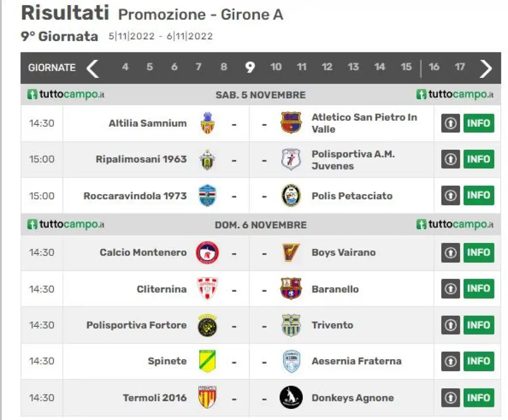The width and height of the screenshot is (508, 420).
Task: Open INFO for Termoli 2016 match
Action: tap(479, 397)
